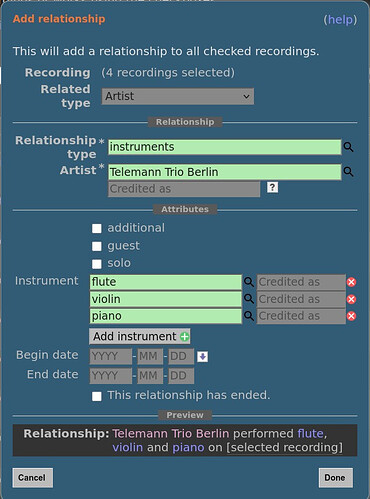Remove the piano instrument with its red X
This screenshot has width=370, height=499.
coord(351,316)
